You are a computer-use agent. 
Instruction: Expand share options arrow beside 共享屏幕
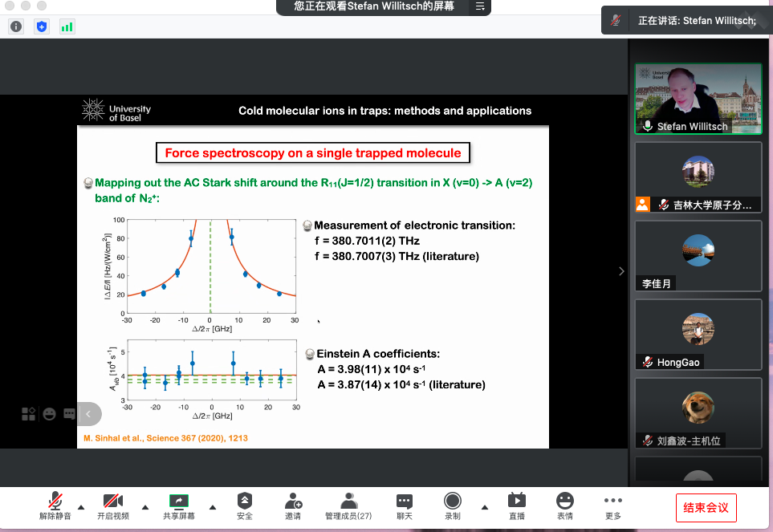(212, 507)
